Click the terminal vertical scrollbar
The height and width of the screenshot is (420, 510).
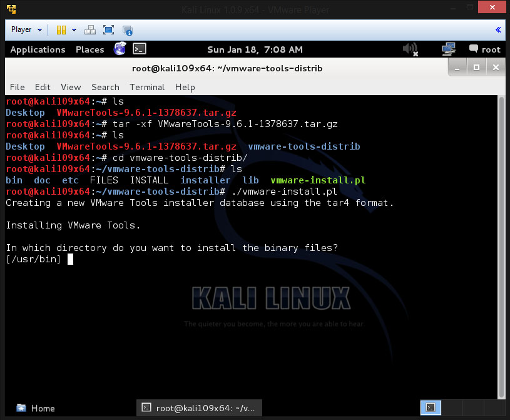pyautogui.click(x=501, y=247)
